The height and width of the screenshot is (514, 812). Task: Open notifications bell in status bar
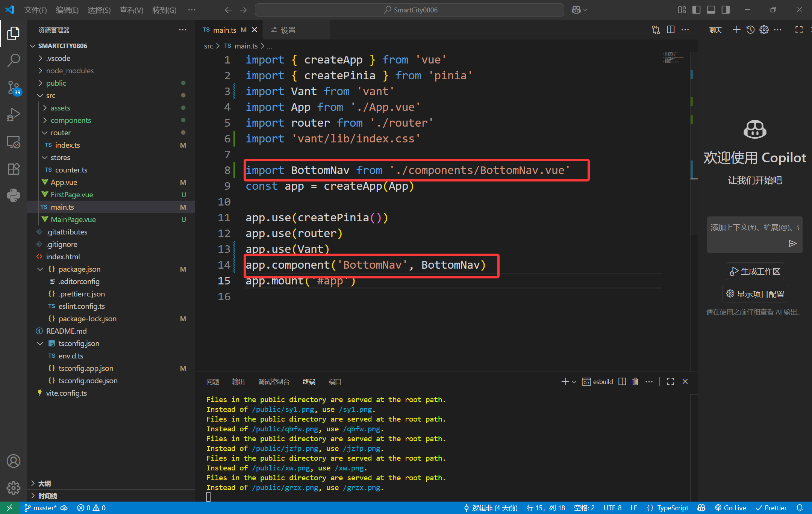pyautogui.click(x=800, y=508)
